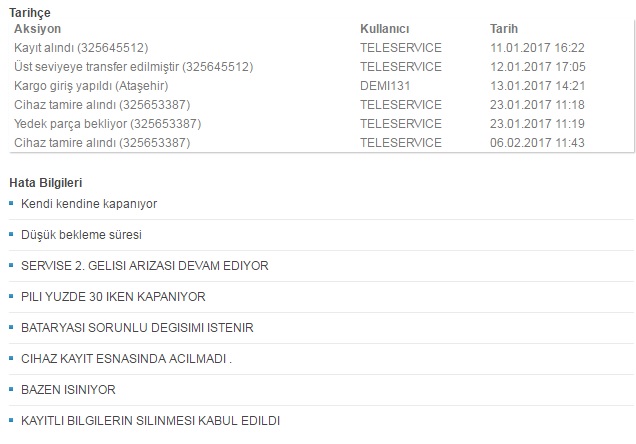Click the Kullanıcı column header
Image resolution: width=636 pixels, height=444 pixels.
(x=385, y=29)
